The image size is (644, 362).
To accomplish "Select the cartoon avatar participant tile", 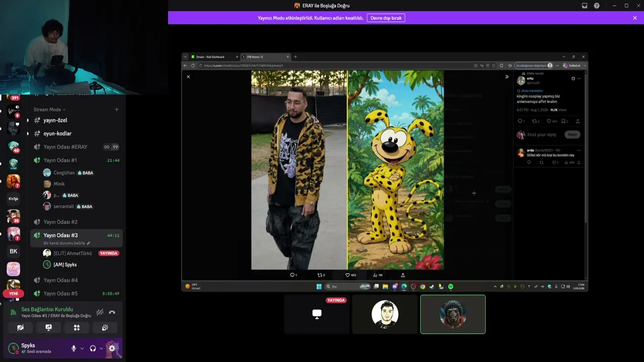I will tap(385, 314).
